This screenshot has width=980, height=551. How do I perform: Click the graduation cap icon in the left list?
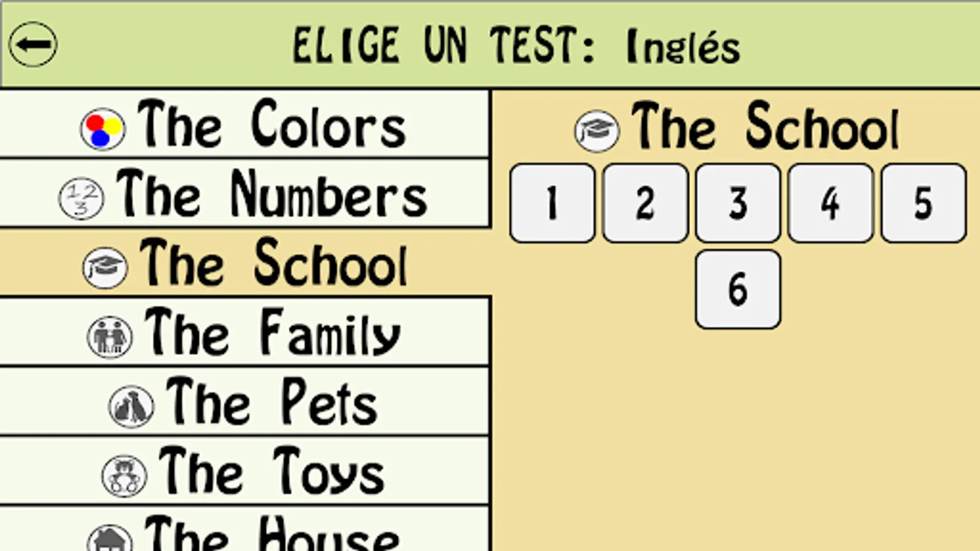[x=105, y=268]
